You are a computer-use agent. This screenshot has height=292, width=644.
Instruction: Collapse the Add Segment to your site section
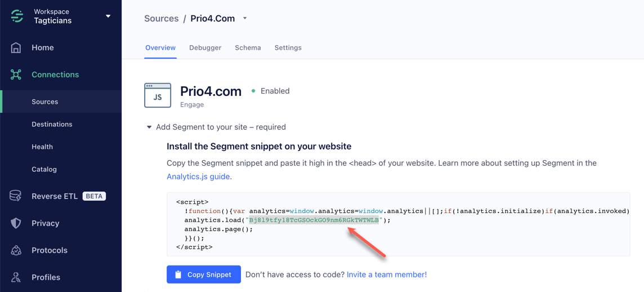[149, 127]
